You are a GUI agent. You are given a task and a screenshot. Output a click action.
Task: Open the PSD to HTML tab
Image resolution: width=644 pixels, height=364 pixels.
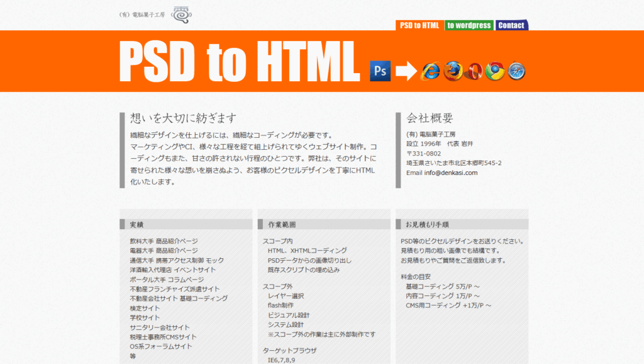pyautogui.click(x=419, y=25)
